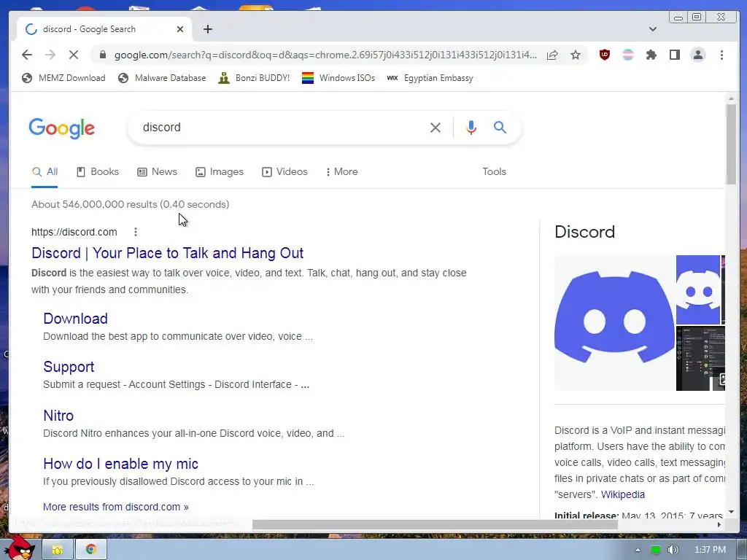Viewport: 747px width, 560px height.
Task: Click More results from discord.com
Action: point(116,507)
